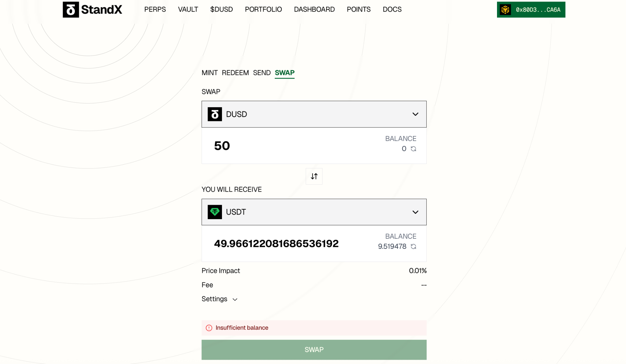Open wallet address 0x80D3...CA6A button
The width and height of the screenshot is (626, 364).
538,10
